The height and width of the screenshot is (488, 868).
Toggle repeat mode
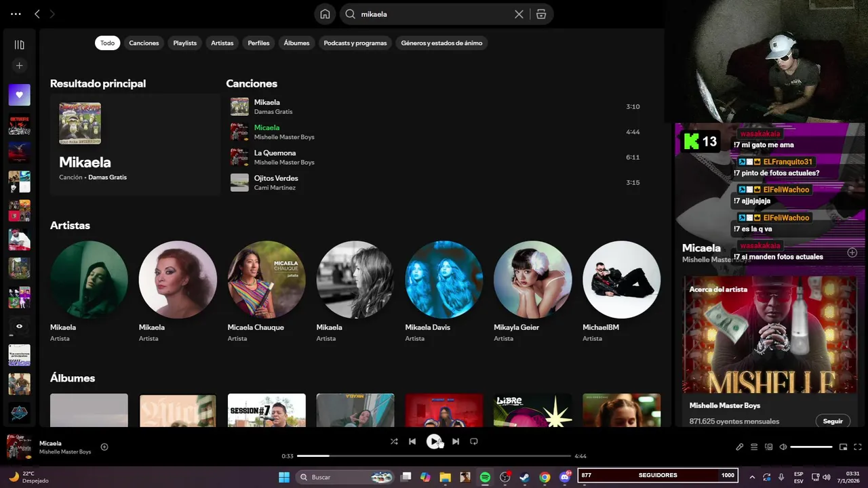[474, 441]
